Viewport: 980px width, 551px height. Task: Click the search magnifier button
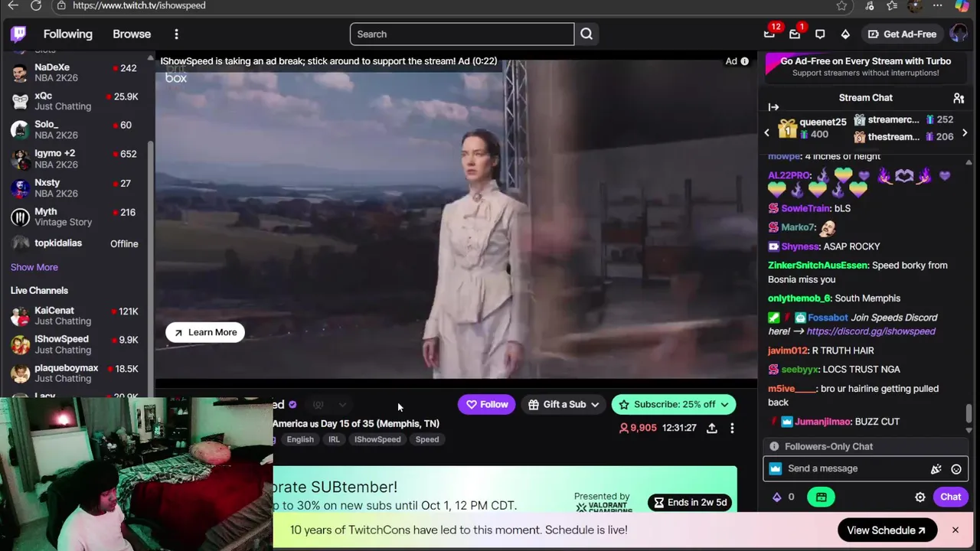(x=586, y=34)
